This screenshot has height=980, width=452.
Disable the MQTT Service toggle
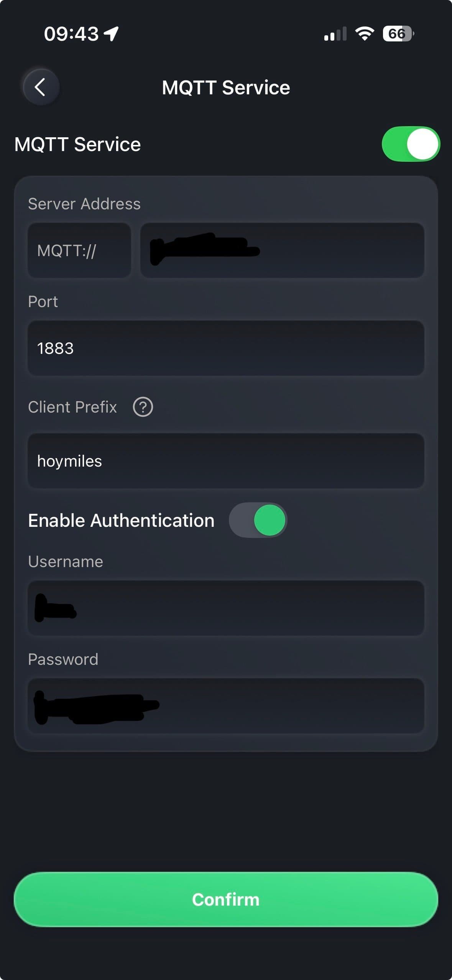411,144
